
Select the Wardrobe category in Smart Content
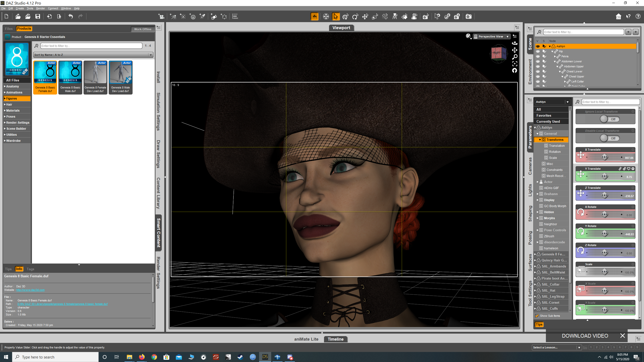point(17,141)
